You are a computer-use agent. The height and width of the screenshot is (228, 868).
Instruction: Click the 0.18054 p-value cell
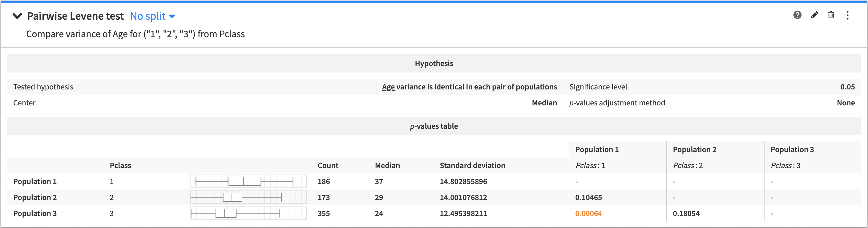tap(686, 213)
